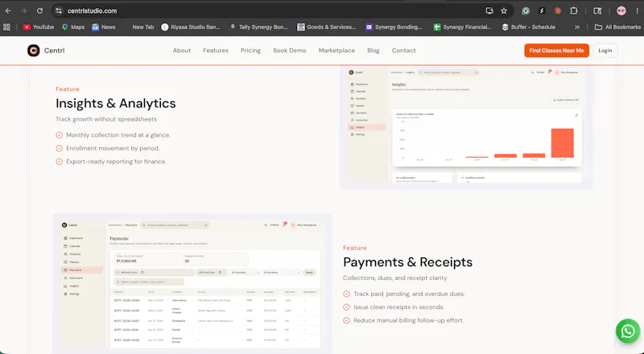This screenshot has width=644, height=354.
Task: Open the Marketplace menu item
Action: click(336, 51)
